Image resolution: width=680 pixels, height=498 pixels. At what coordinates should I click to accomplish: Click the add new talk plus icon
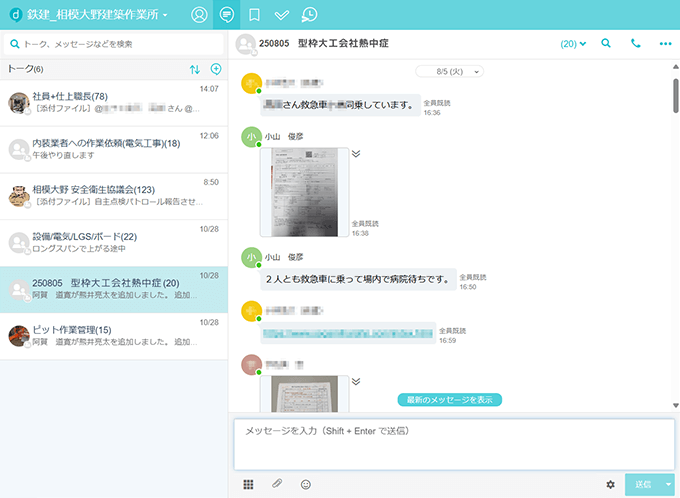(216, 69)
